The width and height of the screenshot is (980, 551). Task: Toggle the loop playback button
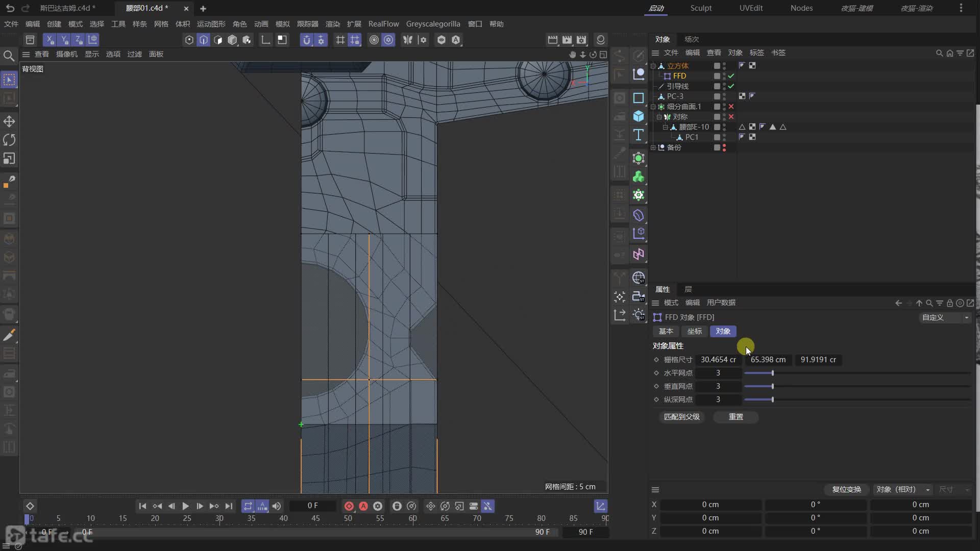coord(248,506)
